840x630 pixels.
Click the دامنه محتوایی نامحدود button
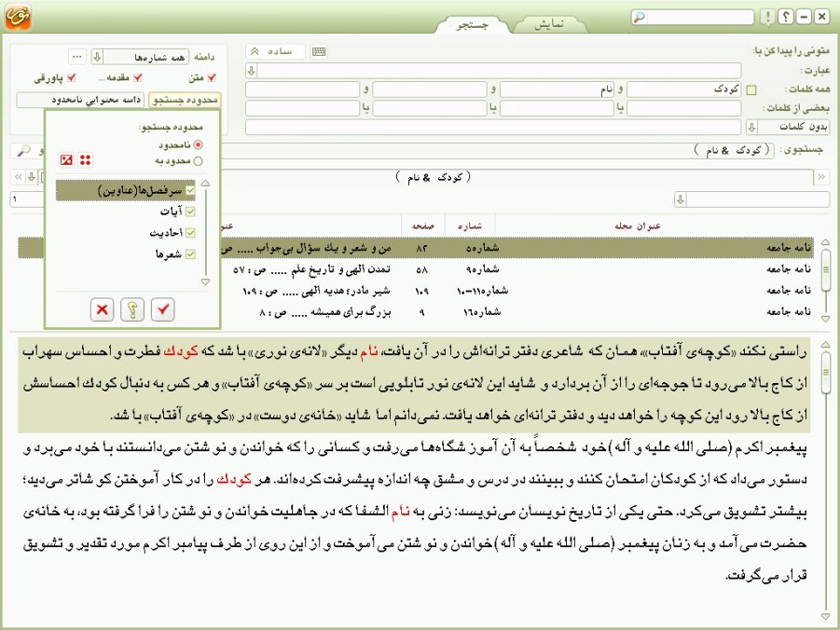click(x=81, y=100)
